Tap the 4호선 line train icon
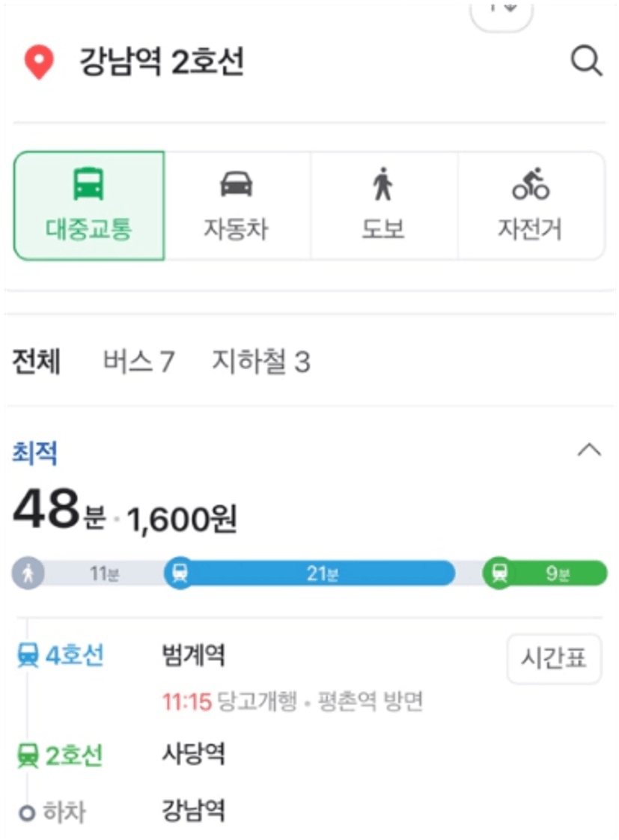 pos(28,656)
